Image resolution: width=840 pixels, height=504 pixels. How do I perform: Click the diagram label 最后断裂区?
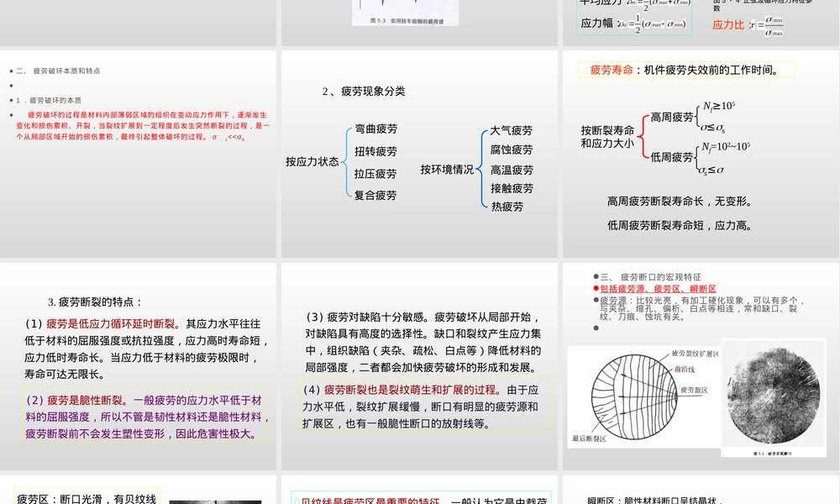click(x=589, y=438)
